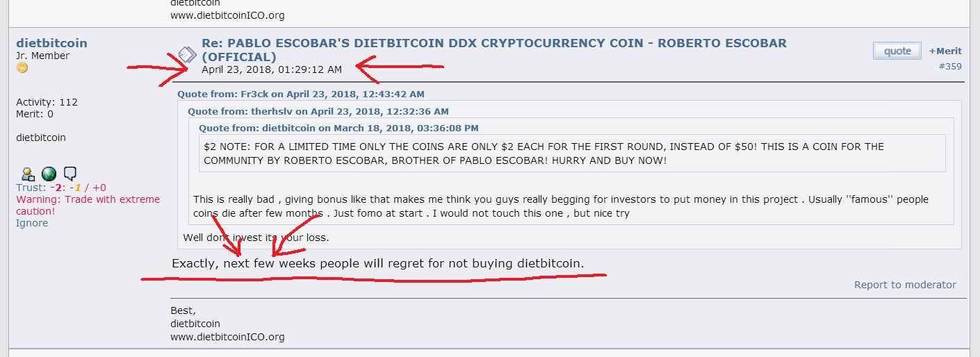Viewport: 980px width, 357px height.
Task: Click Report to moderator link
Action: point(905,285)
